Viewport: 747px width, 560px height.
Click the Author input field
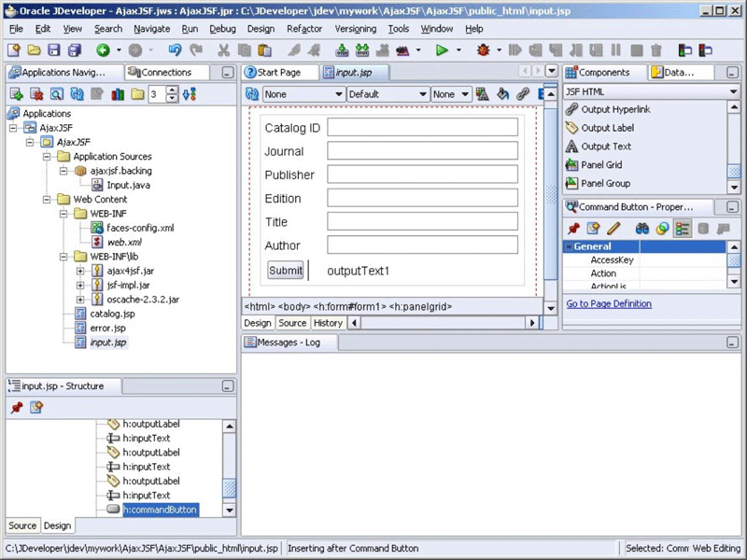pyautogui.click(x=423, y=245)
